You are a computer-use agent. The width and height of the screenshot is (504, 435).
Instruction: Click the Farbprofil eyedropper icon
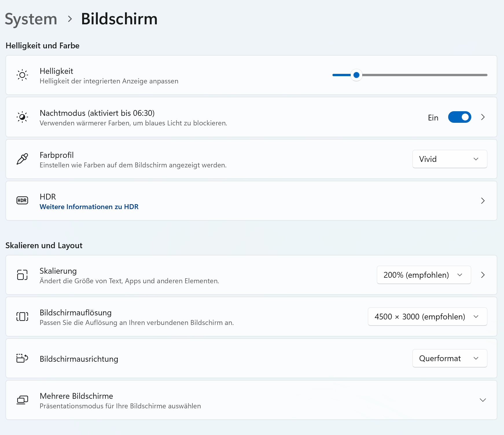(x=22, y=159)
